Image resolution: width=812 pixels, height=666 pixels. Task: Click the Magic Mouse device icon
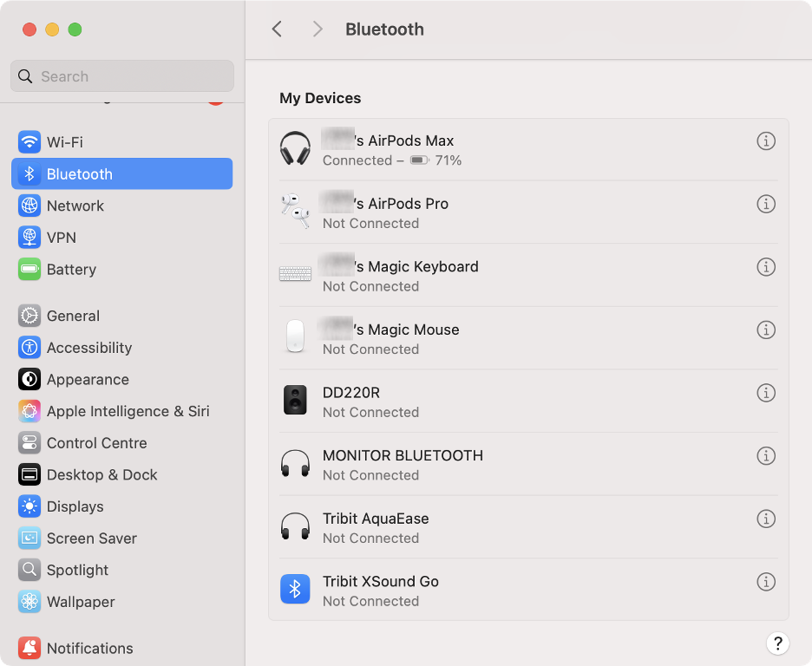click(x=295, y=336)
